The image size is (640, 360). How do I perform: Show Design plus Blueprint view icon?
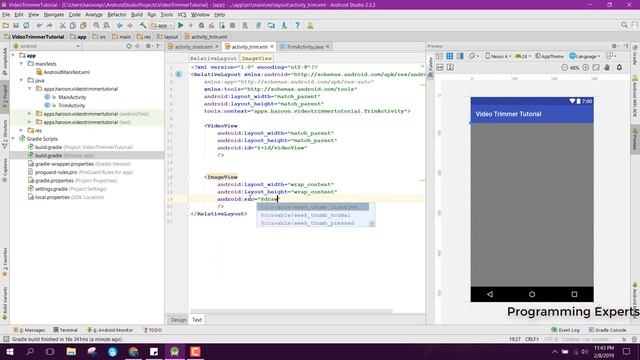(460, 56)
